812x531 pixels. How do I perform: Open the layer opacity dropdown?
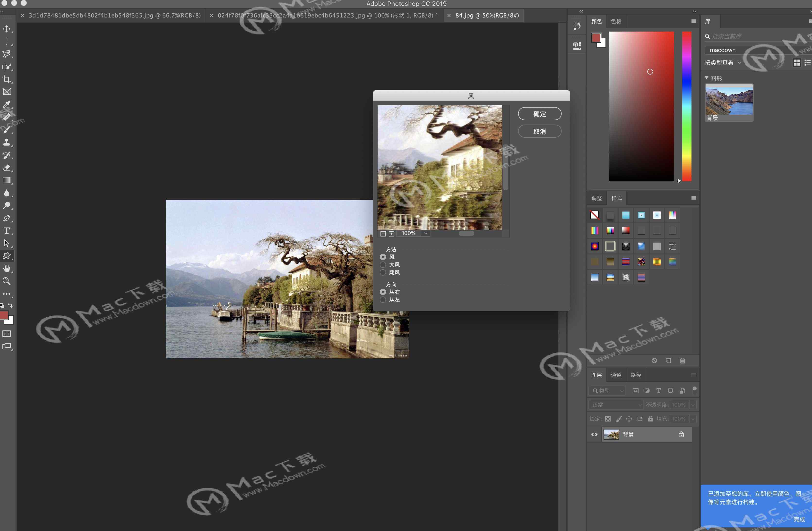(x=693, y=405)
